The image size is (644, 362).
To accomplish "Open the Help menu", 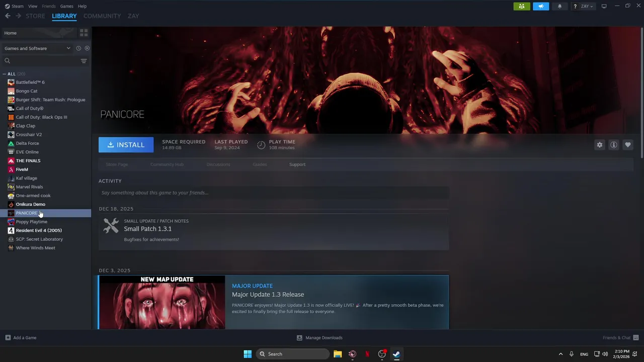I will pos(82,6).
